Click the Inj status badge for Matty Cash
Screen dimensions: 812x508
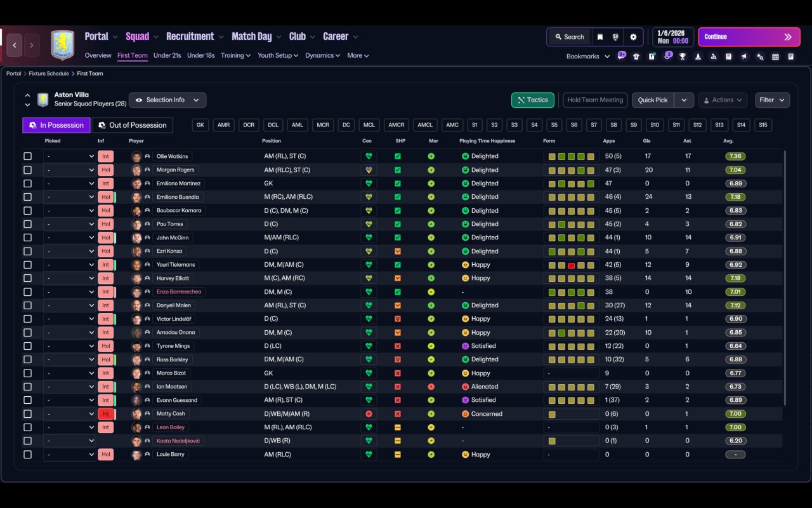pos(105,414)
